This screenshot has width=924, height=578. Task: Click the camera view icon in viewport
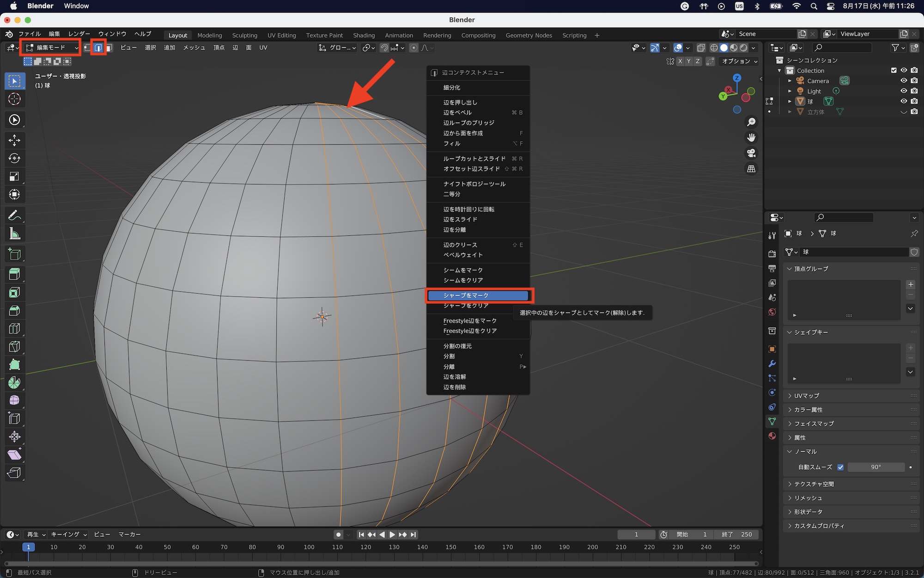(x=751, y=153)
